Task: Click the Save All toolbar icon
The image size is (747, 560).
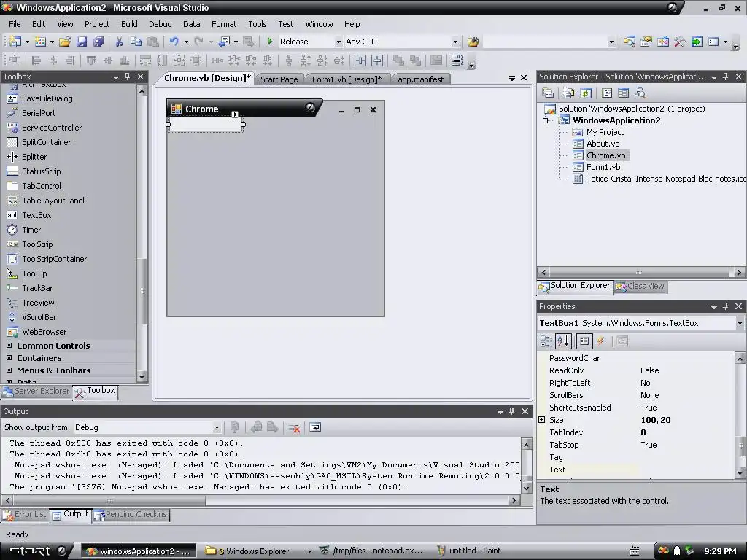Action: click(98, 42)
